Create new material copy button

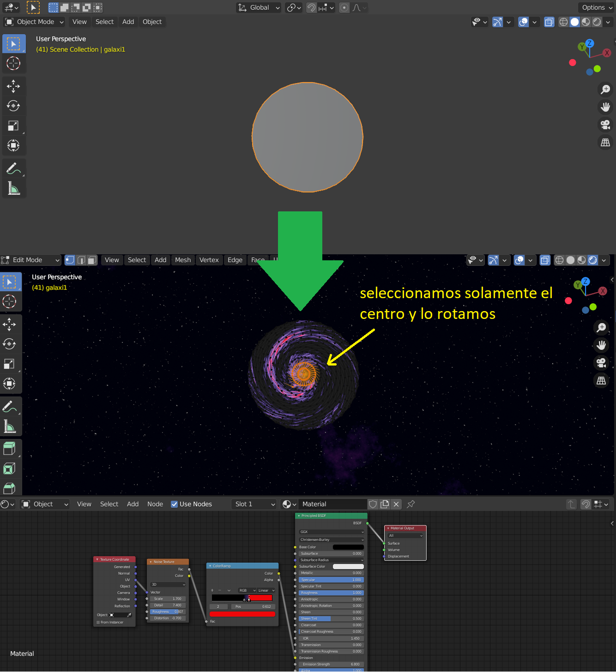[385, 504]
